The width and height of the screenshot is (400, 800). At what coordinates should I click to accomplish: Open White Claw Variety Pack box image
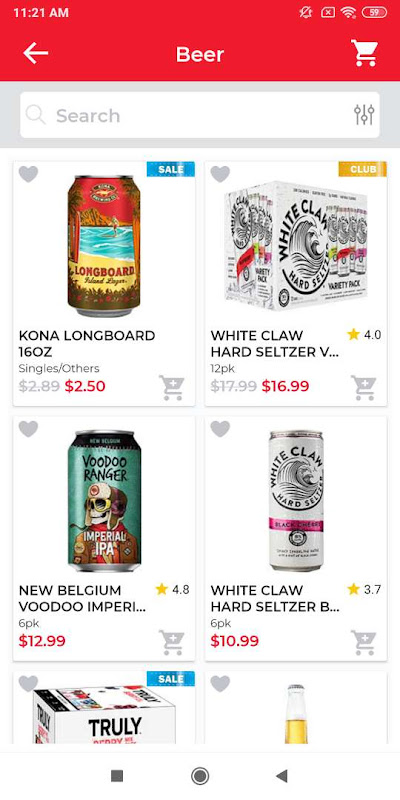pos(296,245)
